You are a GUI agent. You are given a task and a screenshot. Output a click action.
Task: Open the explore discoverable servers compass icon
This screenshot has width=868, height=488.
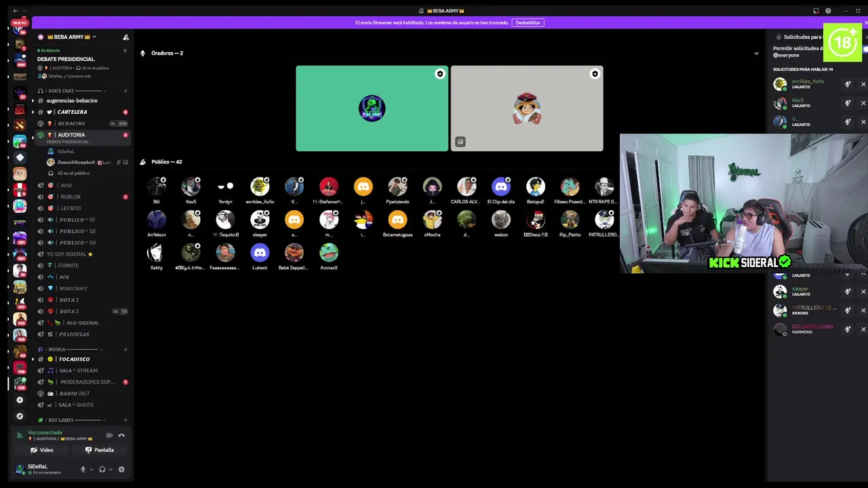point(20,416)
